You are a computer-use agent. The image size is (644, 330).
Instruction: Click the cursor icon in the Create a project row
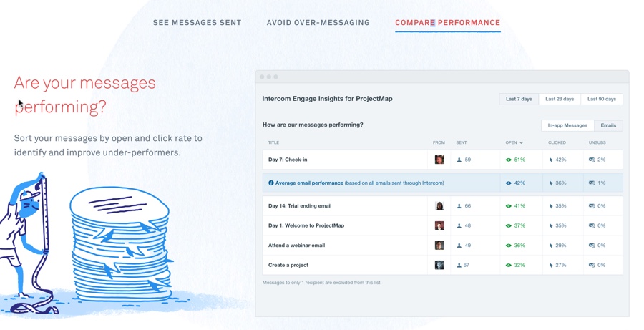tap(551, 266)
